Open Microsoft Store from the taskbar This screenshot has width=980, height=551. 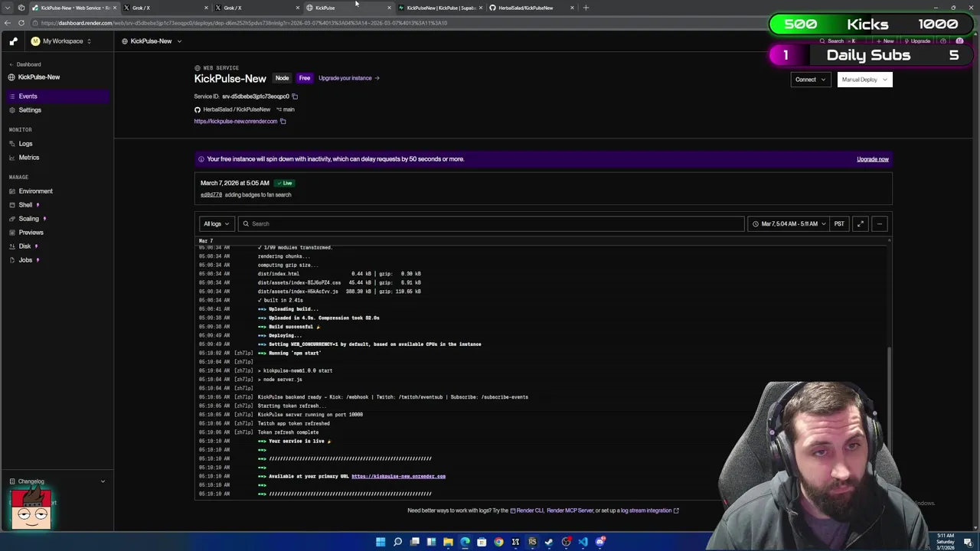pos(482,542)
